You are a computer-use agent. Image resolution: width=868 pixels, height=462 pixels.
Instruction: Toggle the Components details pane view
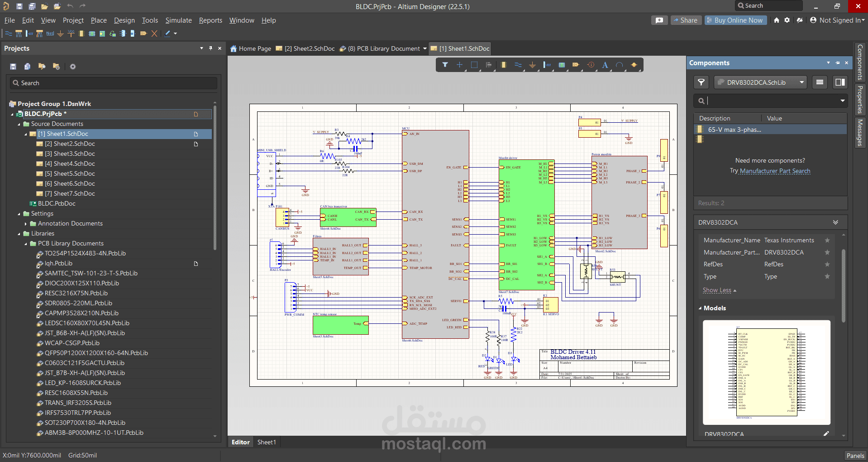click(840, 82)
